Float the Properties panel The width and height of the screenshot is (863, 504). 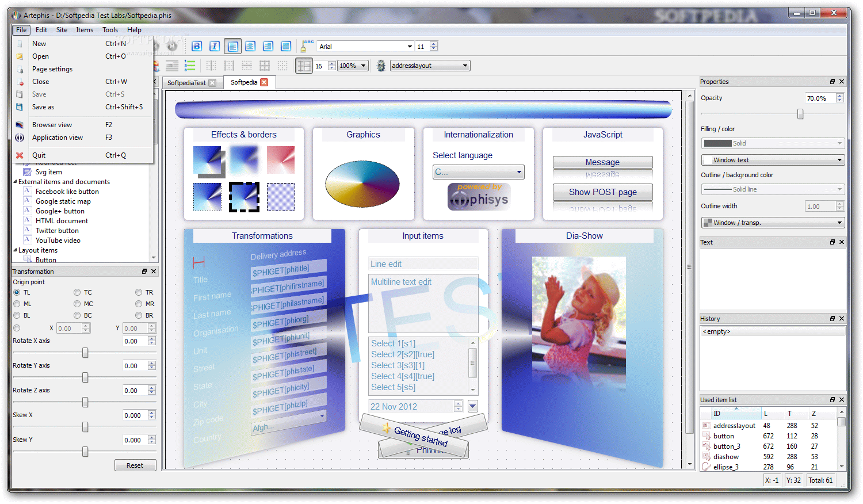pyautogui.click(x=832, y=82)
